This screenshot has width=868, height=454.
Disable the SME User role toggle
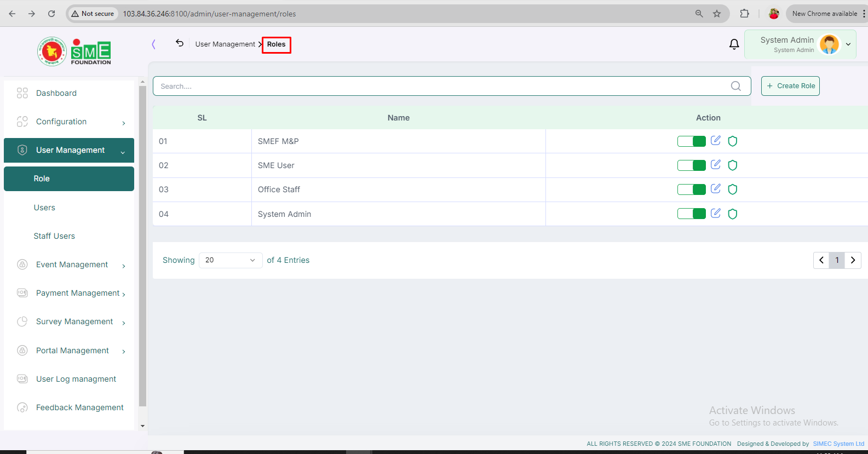point(692,165)
